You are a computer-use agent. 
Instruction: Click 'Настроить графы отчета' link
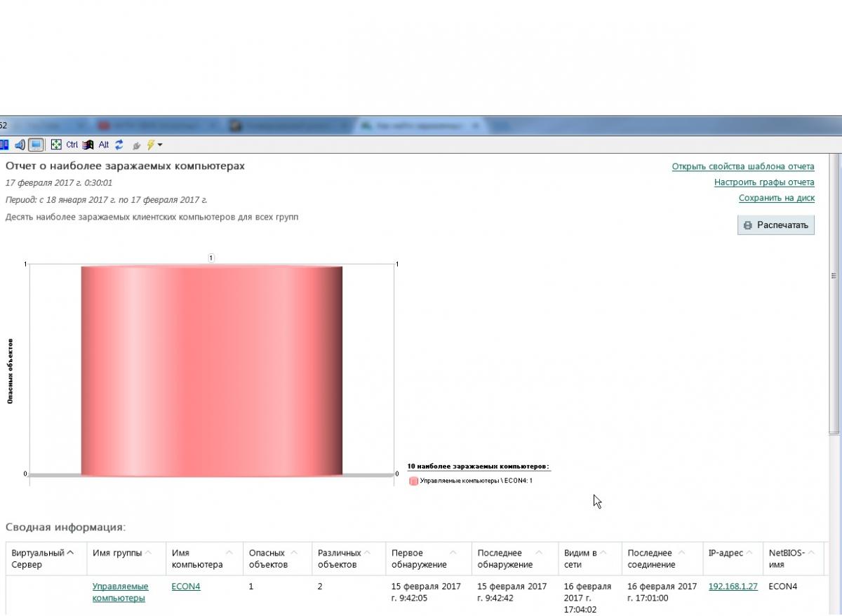coord(764,182)
